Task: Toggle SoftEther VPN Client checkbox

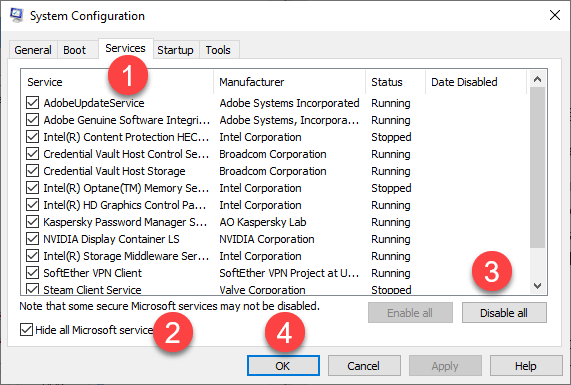Action: point(32,273)
